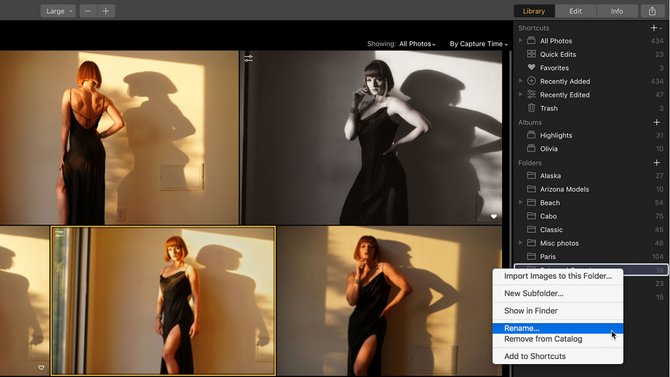
Task: Click the Recently Added plus-circle icon
Action: (x=531, y=81)
